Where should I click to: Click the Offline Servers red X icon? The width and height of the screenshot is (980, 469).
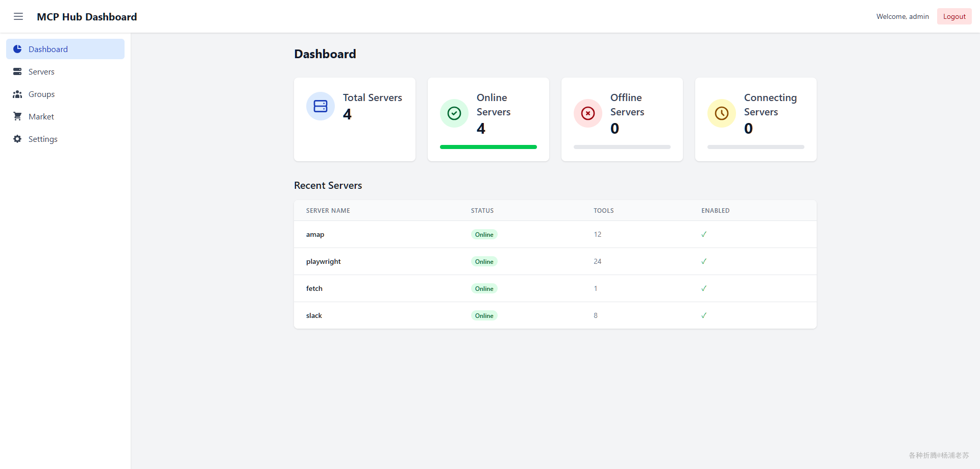tap(588, 113)
